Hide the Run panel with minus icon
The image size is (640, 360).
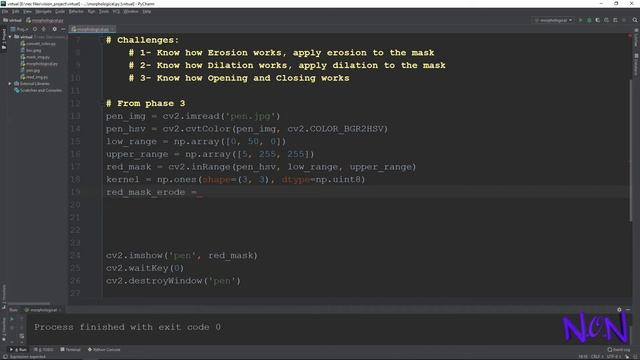[x=628, y=310]
